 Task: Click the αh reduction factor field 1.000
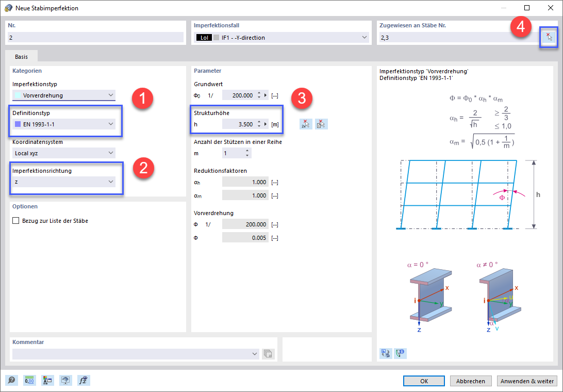point(245,182)
